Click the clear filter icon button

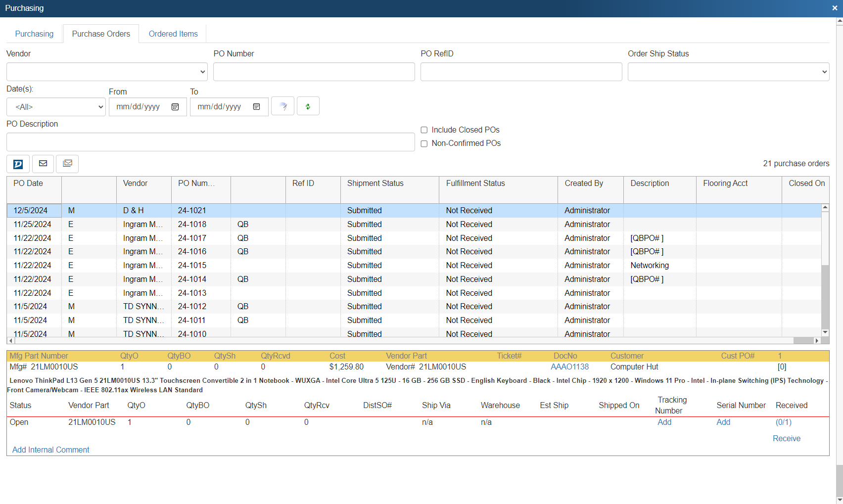(x=283, y=106)
